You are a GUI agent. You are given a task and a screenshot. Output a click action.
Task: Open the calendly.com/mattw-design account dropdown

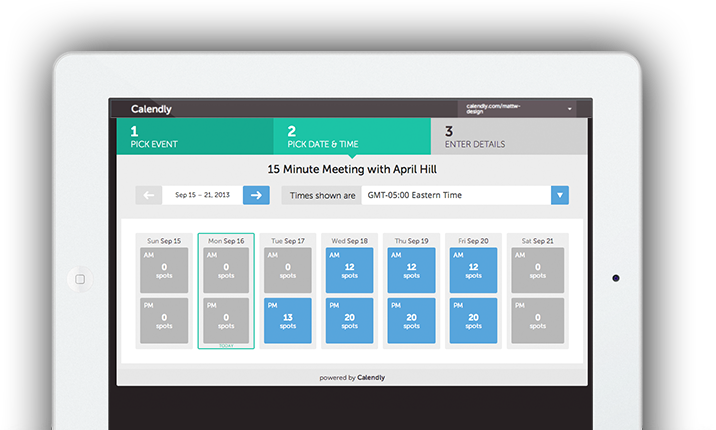coord(517,109)
